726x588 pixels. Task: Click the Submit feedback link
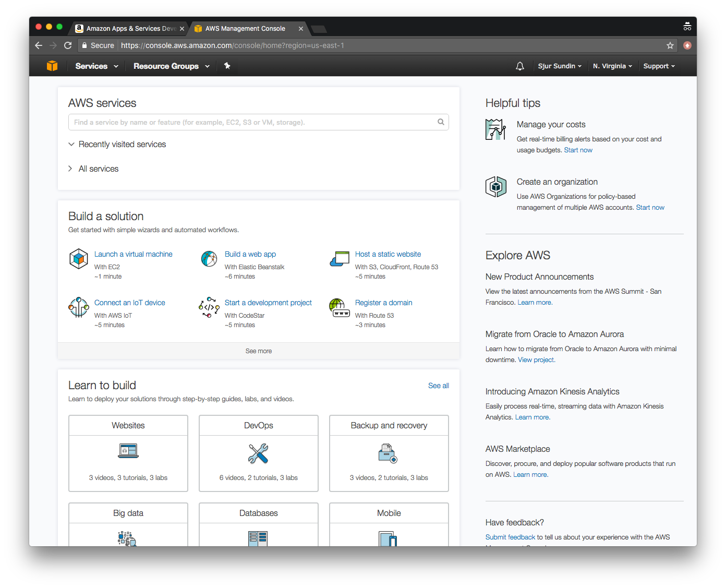511,537
